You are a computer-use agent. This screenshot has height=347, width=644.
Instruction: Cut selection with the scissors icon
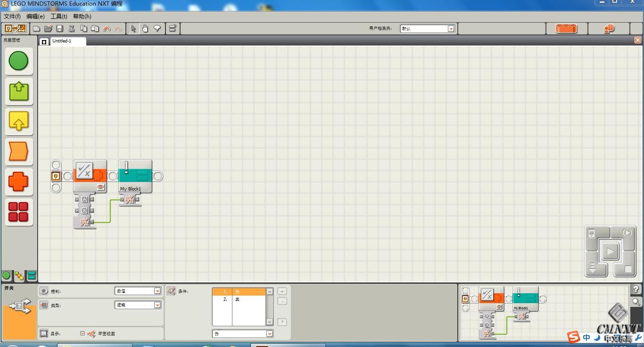point(72,29)
